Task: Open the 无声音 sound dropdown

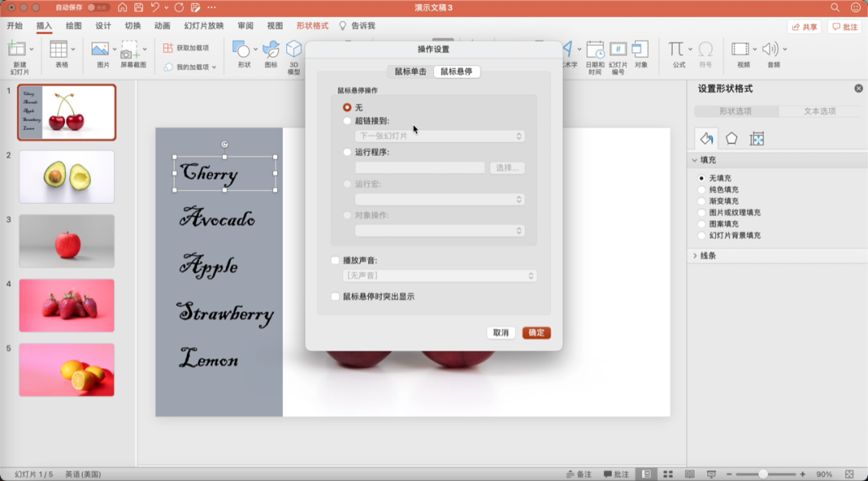Action: [440, 275]
